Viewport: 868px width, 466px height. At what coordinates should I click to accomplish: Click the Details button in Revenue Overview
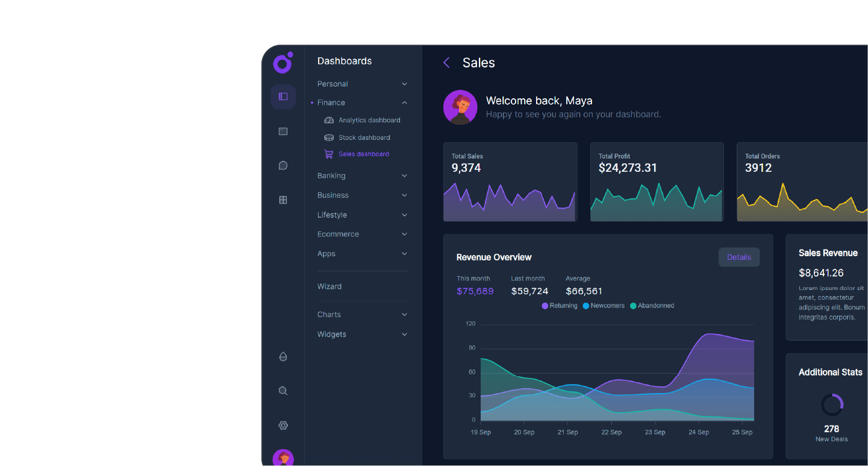coord(739,257)
